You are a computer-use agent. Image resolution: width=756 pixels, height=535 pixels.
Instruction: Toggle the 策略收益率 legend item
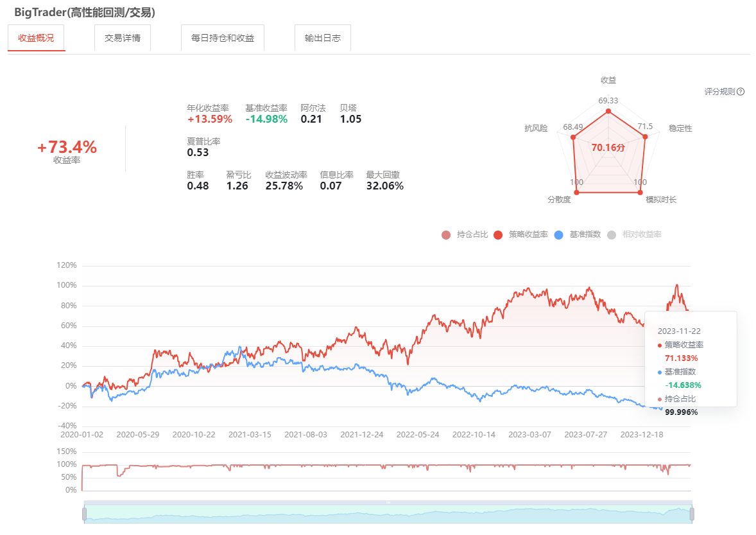tap(520, 235)
